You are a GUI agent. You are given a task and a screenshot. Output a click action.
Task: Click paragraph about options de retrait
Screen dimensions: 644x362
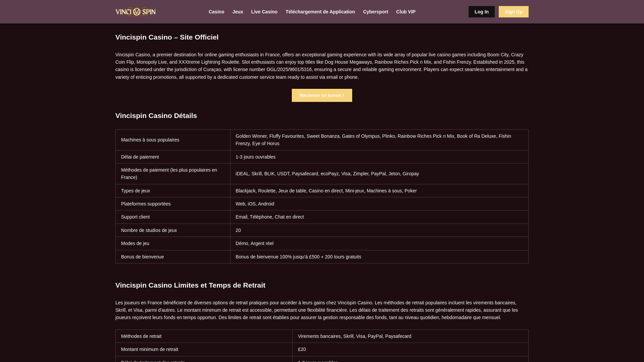(322, 310)
